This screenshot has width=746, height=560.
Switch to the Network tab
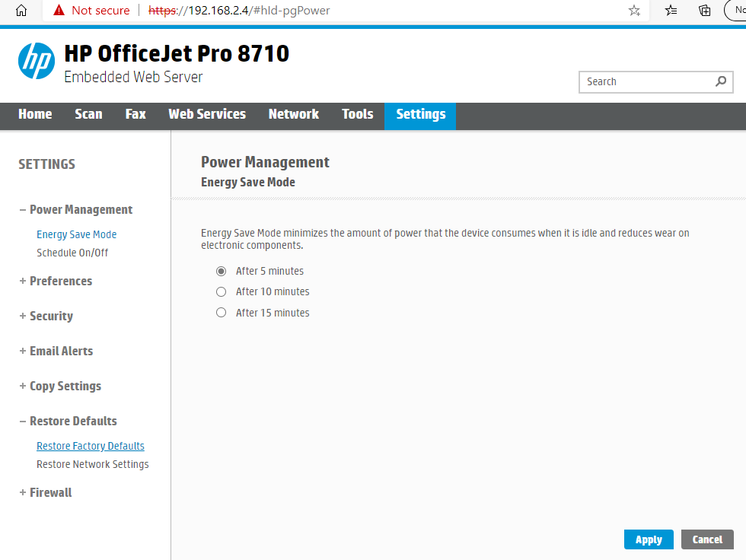tap(294, 116)
